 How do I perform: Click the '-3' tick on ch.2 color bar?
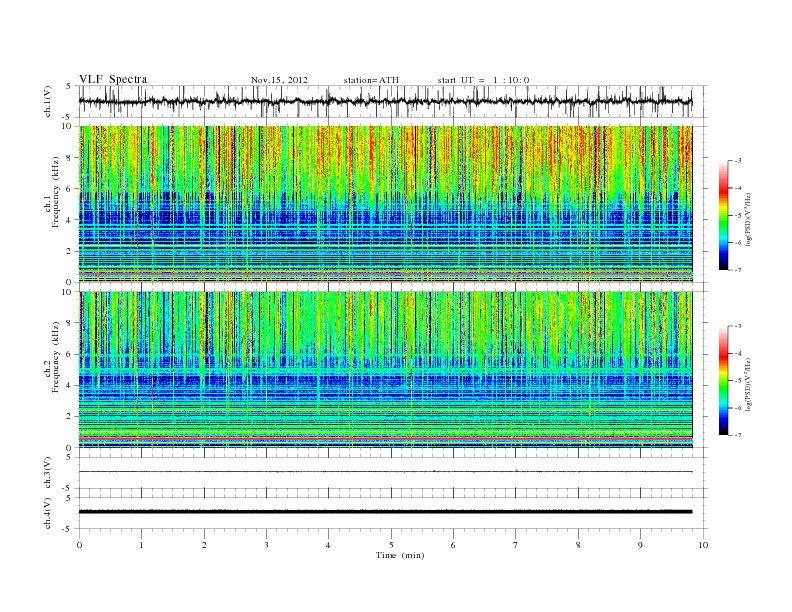738,326
